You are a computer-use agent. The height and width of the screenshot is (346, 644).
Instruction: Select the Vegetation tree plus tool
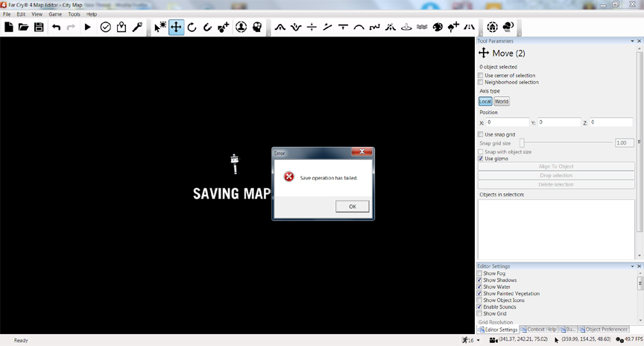point(453,27)
